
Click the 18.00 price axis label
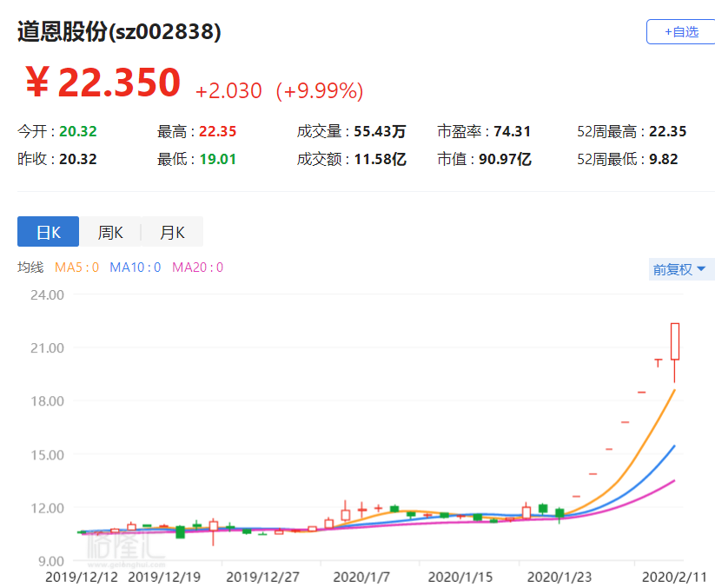pos(47,401)
